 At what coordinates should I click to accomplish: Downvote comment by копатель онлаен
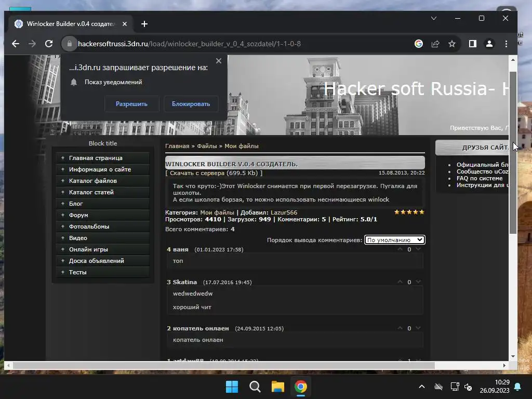[x=418, y=328]
